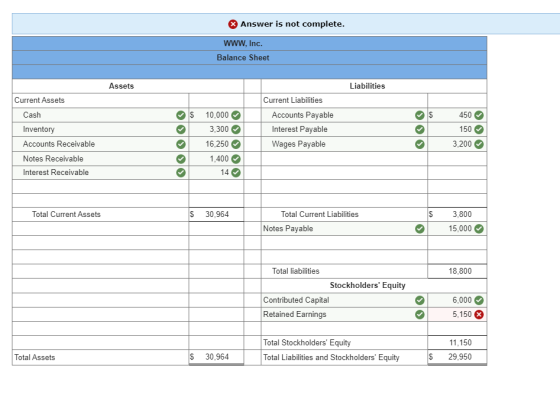Select the Wages Payable account cell
Screen dimensions: 560x395
click(344, 144)
